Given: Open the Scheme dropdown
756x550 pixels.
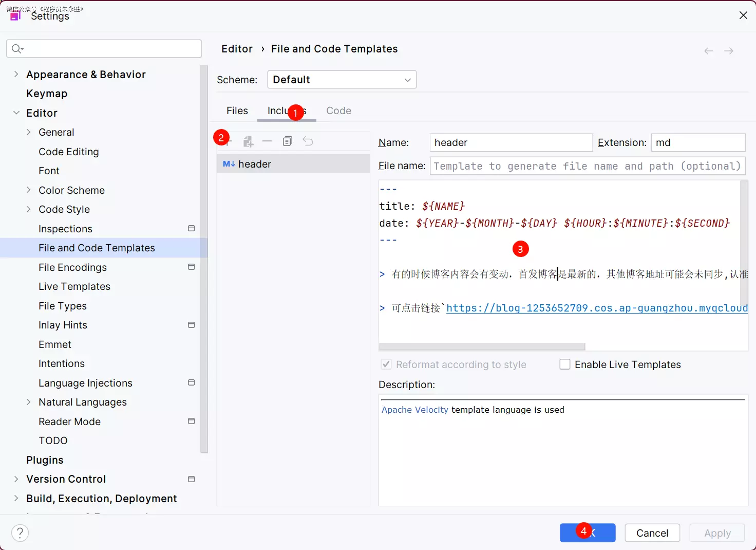Looking at the screenshot, I should pos(342,80).
